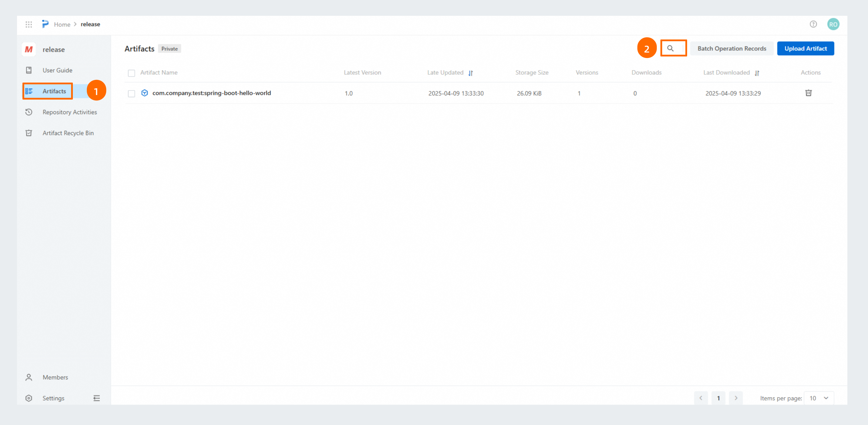Open Artifact Recycle Bin in sidebar

[68, 133]
